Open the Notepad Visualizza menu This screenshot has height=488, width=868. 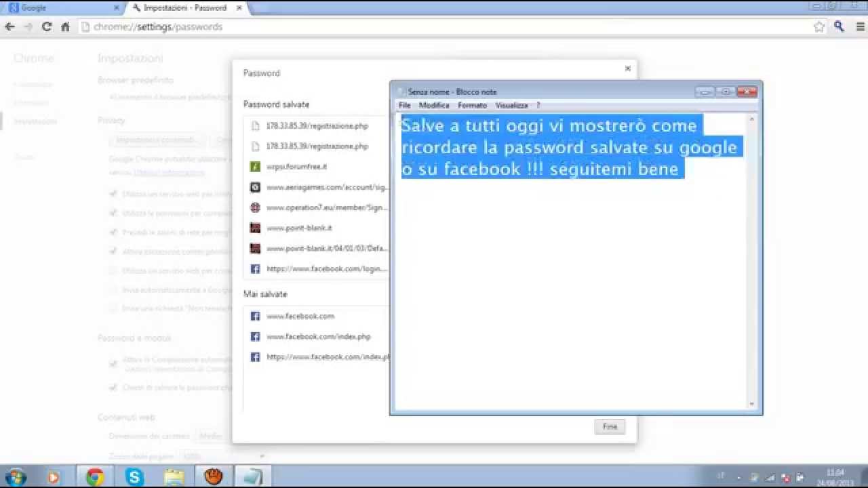click(x=512, y=106)
